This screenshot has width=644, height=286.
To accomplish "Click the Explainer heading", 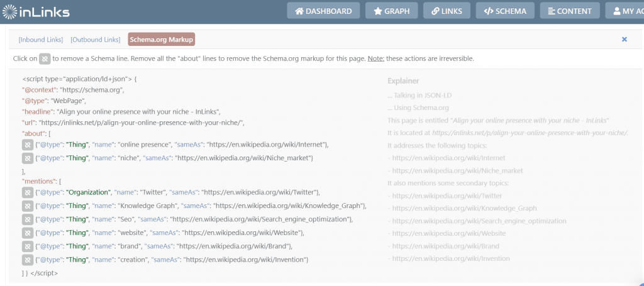I will 403,81.
